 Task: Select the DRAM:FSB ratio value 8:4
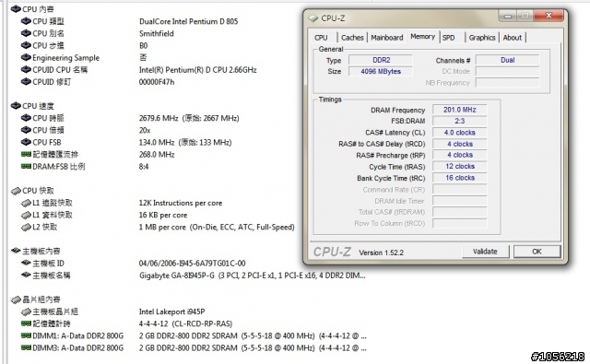[144, 166]
